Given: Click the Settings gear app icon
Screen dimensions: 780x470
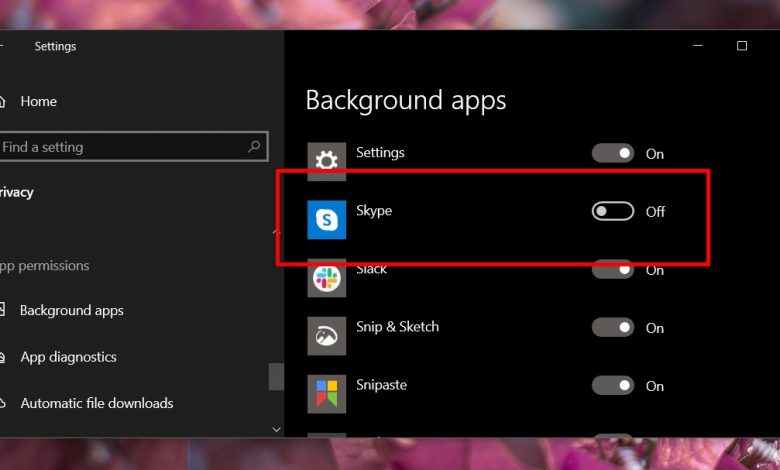Looking at the screenshot, I should 326,162.
